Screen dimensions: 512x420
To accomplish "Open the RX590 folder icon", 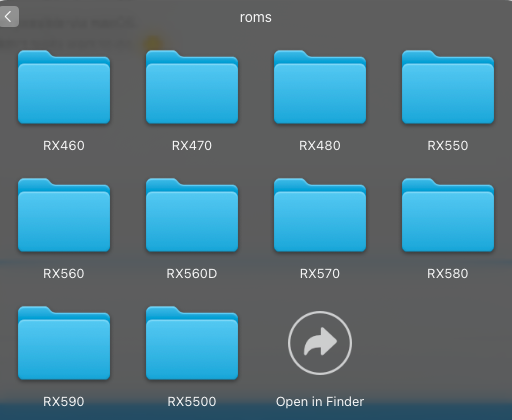I will [x=64, y=343].
